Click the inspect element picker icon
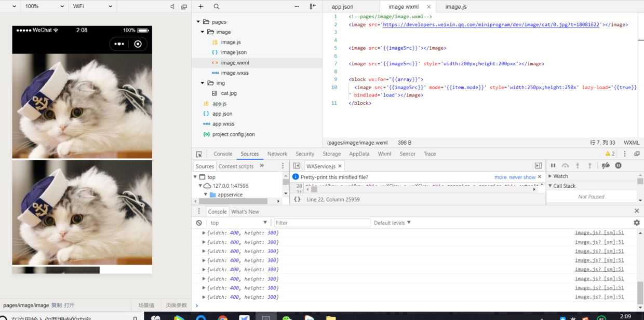The height and width of the screenshot is (320, 644). tap(199, 154)
